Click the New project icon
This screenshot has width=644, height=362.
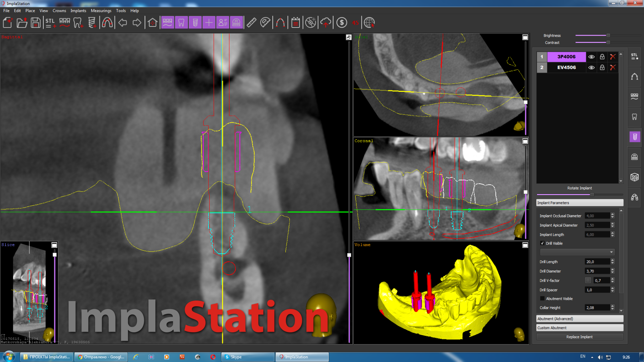tap(8, 23)
